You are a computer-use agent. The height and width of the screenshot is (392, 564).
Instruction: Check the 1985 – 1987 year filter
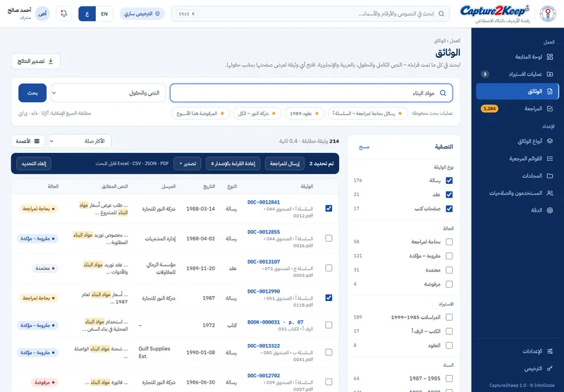coord(449,379)
